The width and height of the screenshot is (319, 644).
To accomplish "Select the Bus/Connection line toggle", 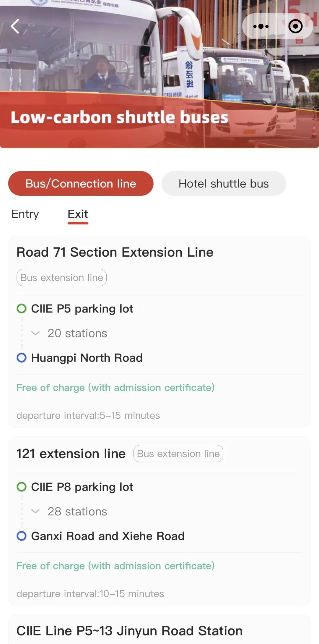I will (81, 184).
